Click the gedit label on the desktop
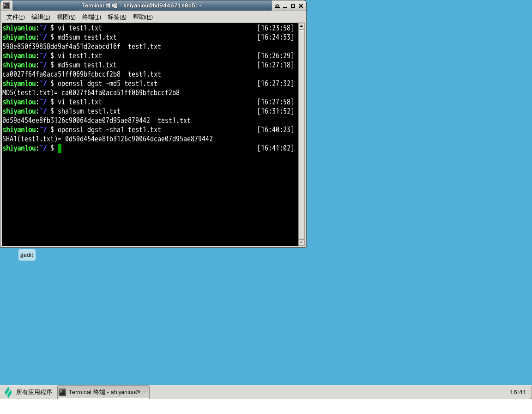 27,255
